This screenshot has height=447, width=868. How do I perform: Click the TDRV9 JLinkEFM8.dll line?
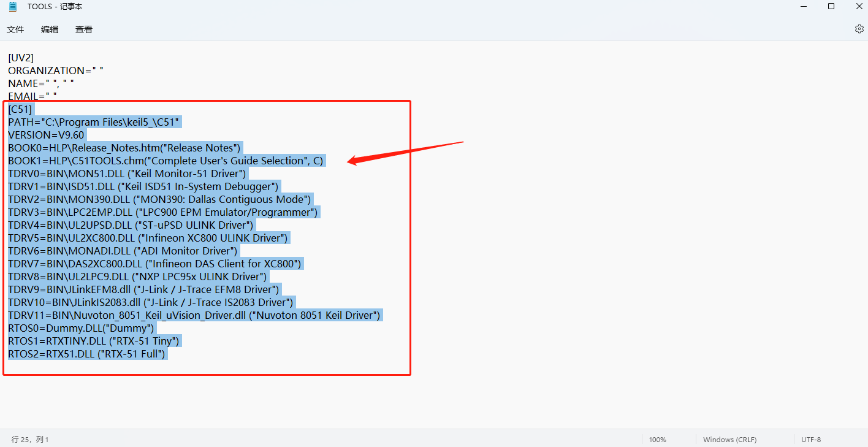144,289
